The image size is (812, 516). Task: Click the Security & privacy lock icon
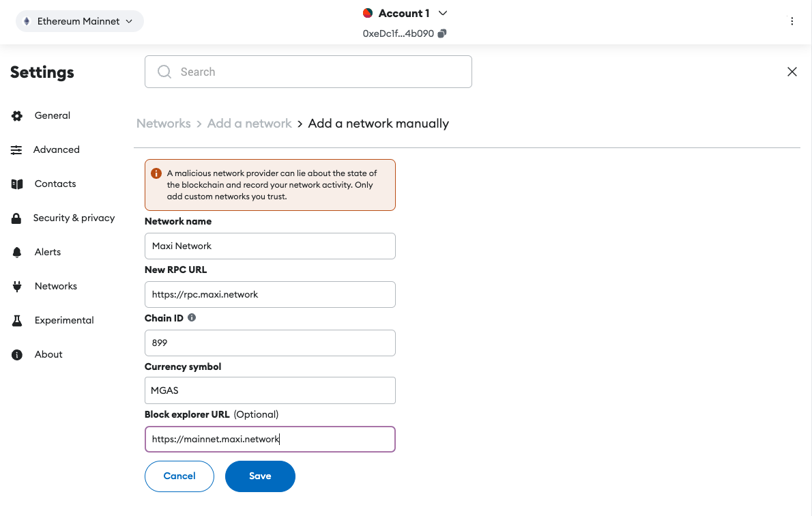(17, 218)
